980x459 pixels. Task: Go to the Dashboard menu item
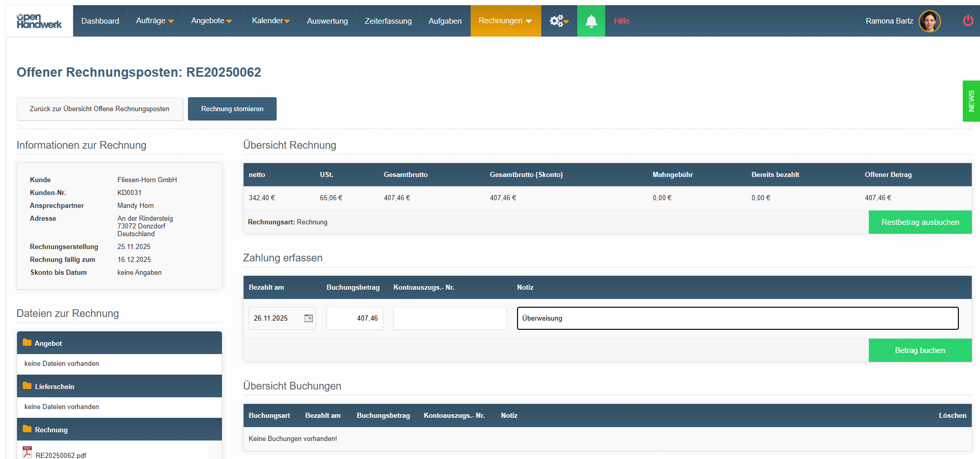coord(100,21)
